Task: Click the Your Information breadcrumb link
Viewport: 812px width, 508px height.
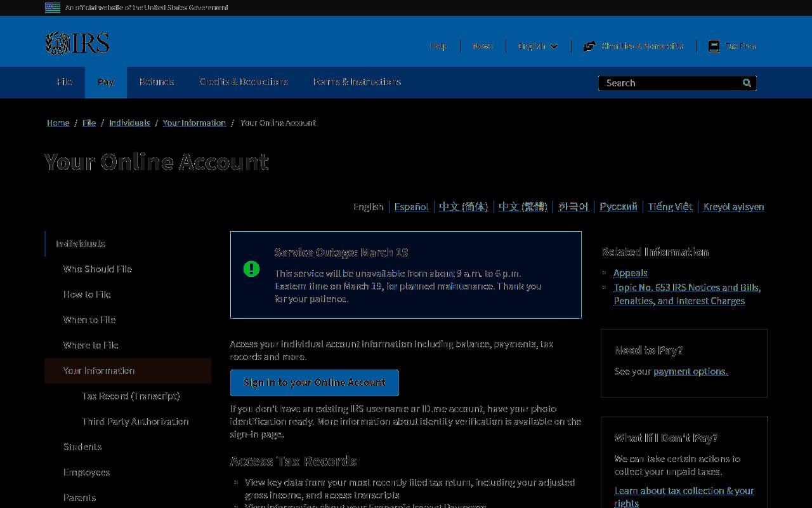Action: (x=194, y=123)
